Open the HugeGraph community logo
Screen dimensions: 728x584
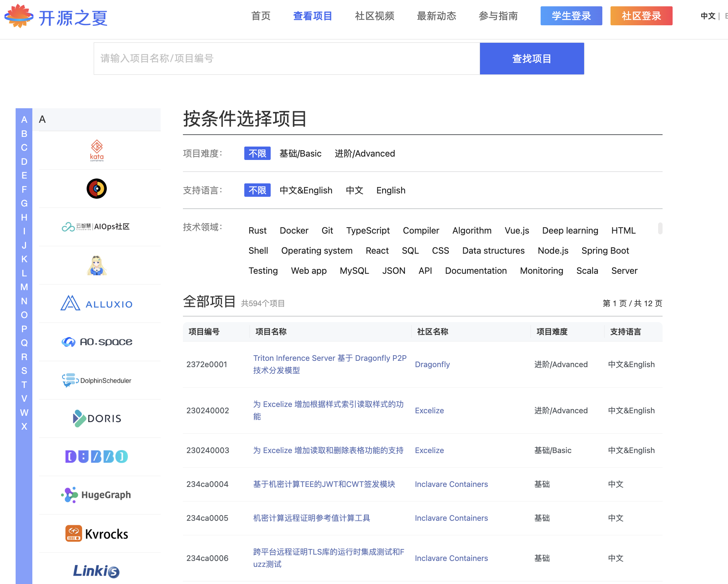pos(97,495)
